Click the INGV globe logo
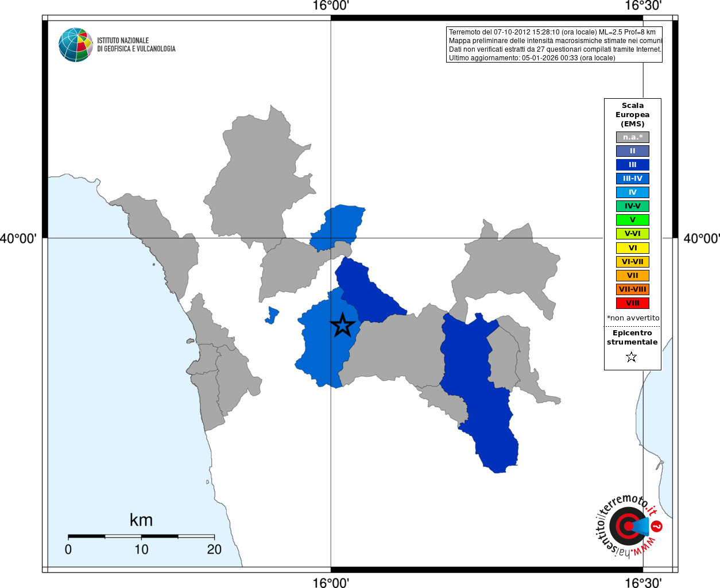 pyautogui.click(x=76, y=45)
